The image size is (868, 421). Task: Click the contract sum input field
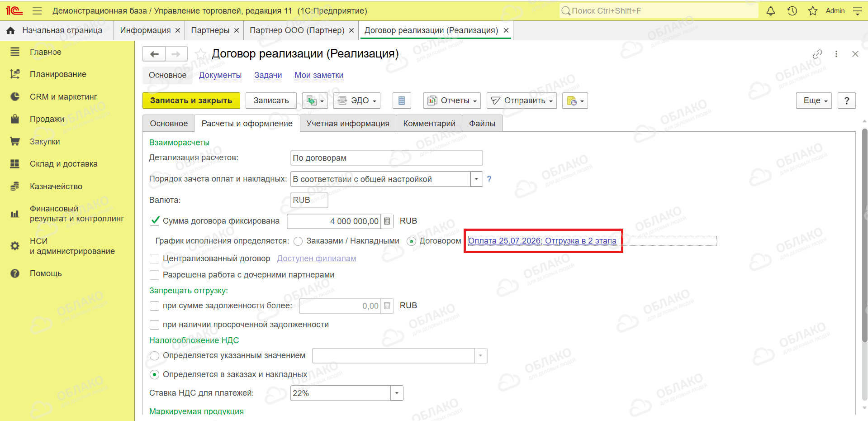(x=334, y=221)
